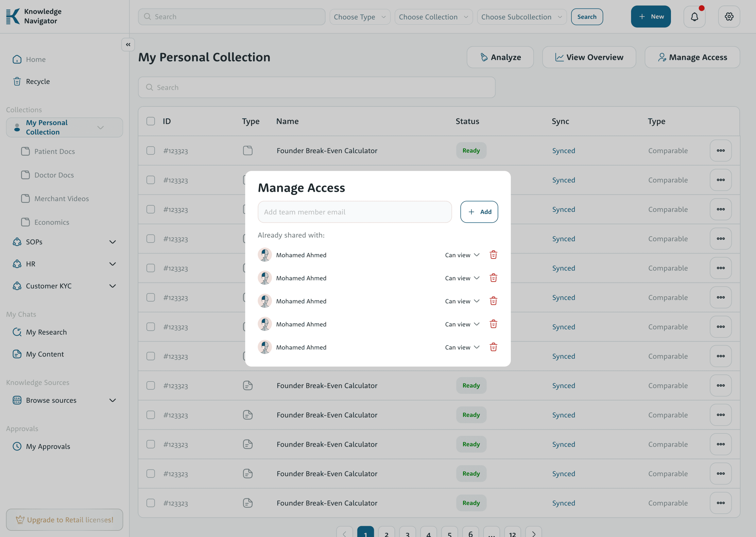Open Recycle bin in sidebar

pyautogui.click(x=38, y=81)
